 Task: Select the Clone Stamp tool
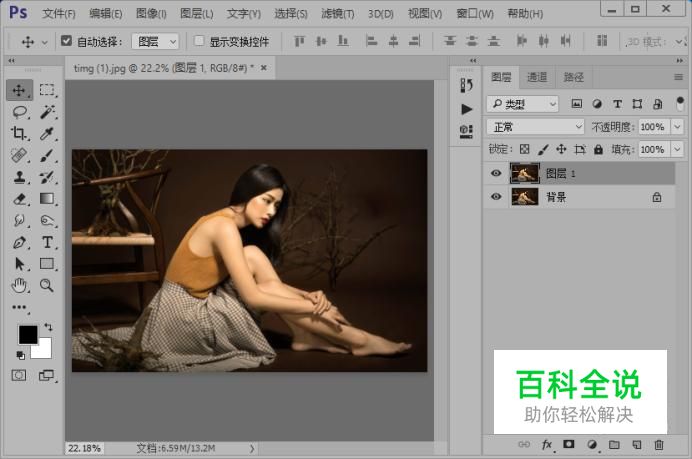click(19, 177)
